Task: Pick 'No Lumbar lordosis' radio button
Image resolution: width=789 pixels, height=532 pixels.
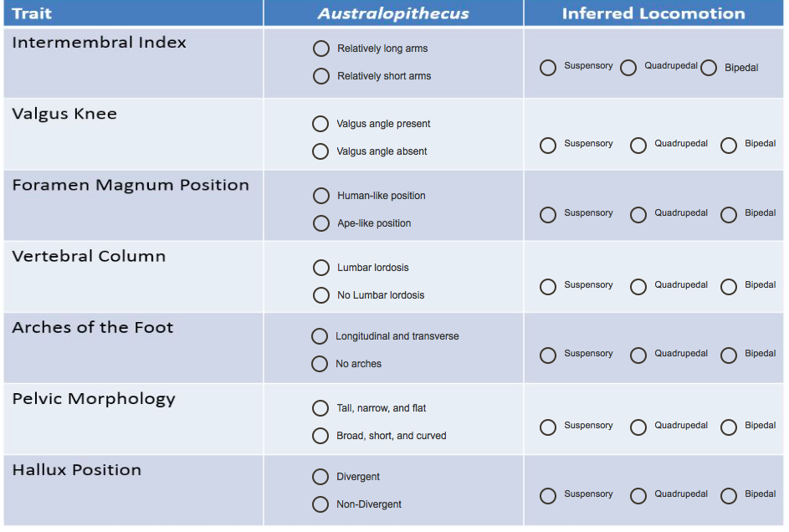Action: click(320, 295)
